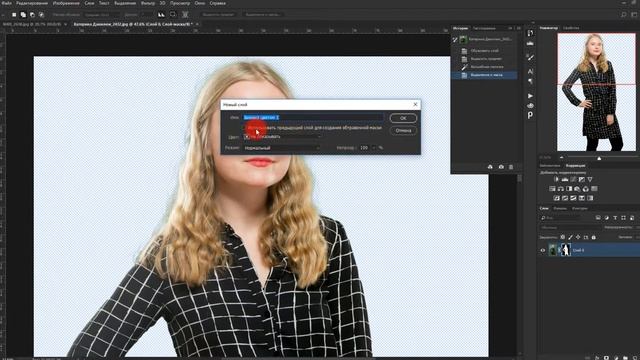Add an Invert adjustment
This screenshot has width=640, height=360.
pos(556,198)
